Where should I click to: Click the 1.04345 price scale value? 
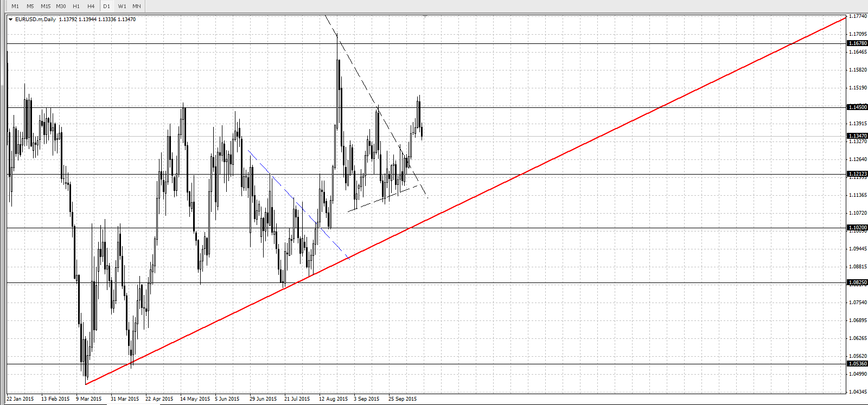coord(858,391)
